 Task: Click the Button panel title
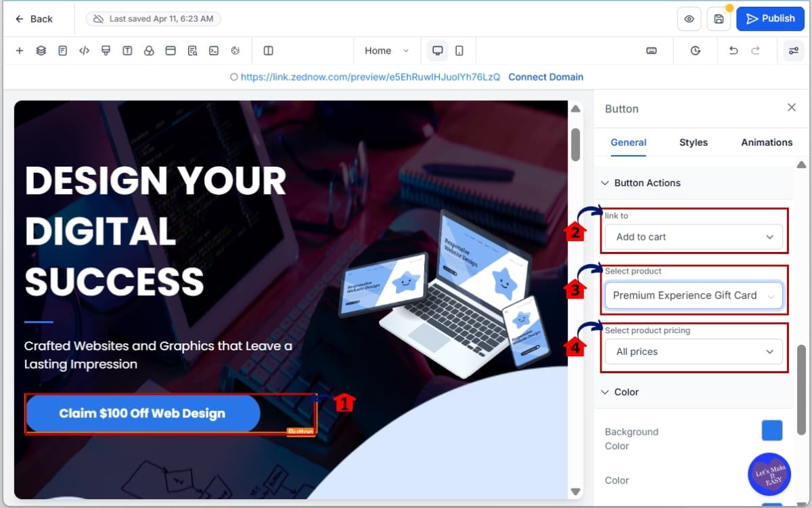pos(621,108)
